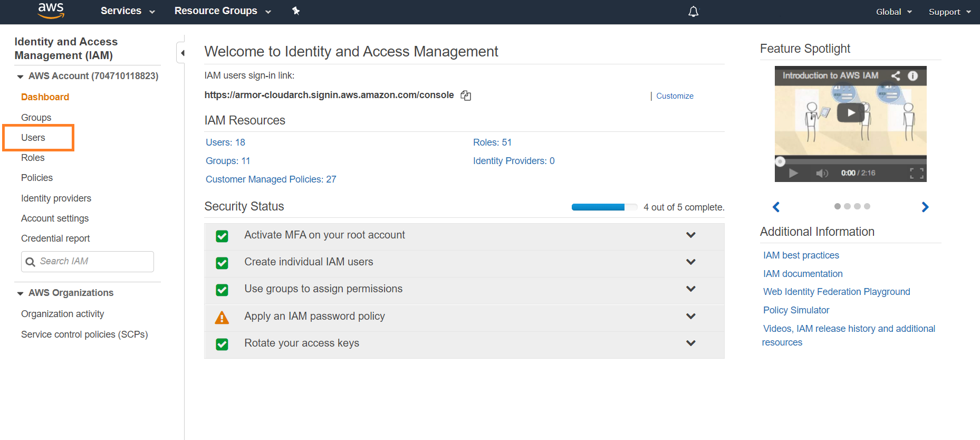
Task: Expand the Apply an IAM password policy row
Action: point(690,316)
